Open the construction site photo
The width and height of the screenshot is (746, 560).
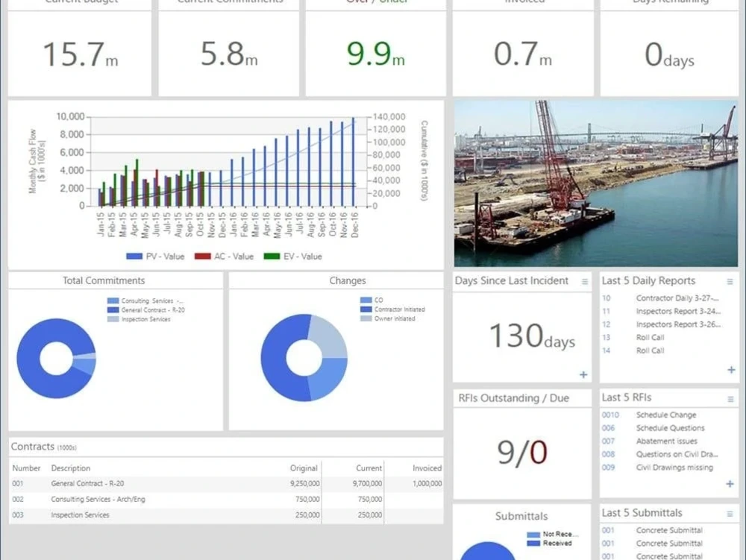click(595, 183)
